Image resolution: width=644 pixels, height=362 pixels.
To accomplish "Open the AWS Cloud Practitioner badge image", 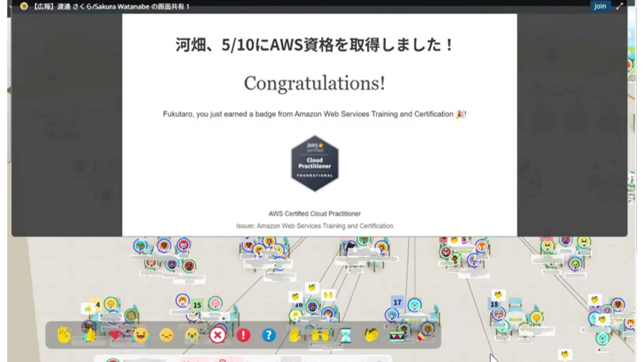I will click(x=315, y=164).
